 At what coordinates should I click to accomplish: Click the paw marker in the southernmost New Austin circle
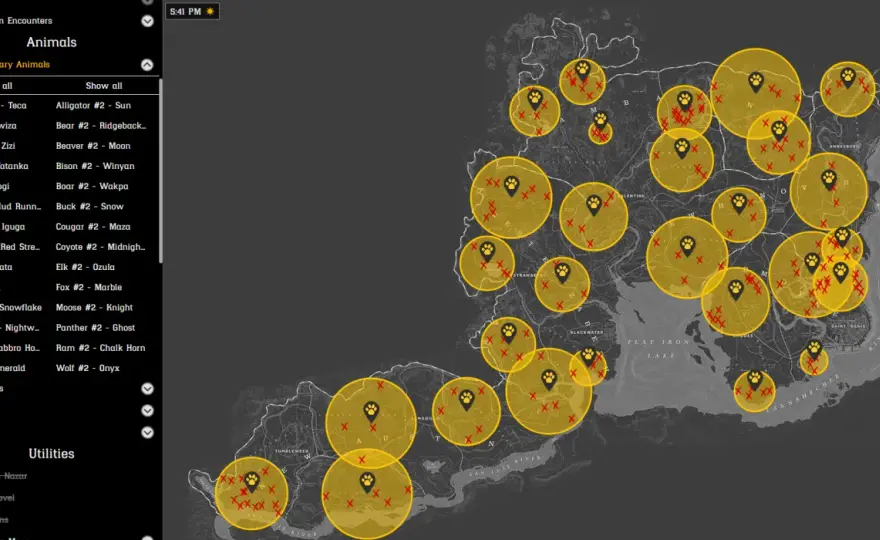click(x=367, y=483)
